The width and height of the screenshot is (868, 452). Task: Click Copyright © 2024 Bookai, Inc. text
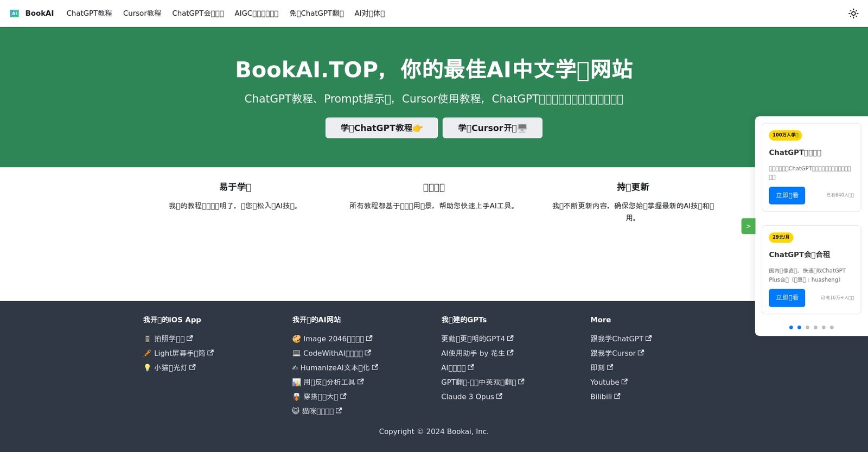coord(434,431)
